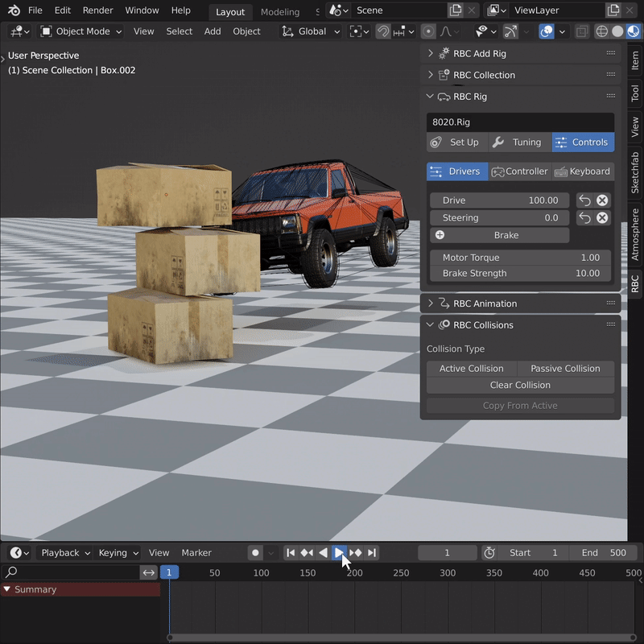Screen dimensions: 644x644
Task: Reset the Drive value arrow icon
Action: tap(585, 200)
